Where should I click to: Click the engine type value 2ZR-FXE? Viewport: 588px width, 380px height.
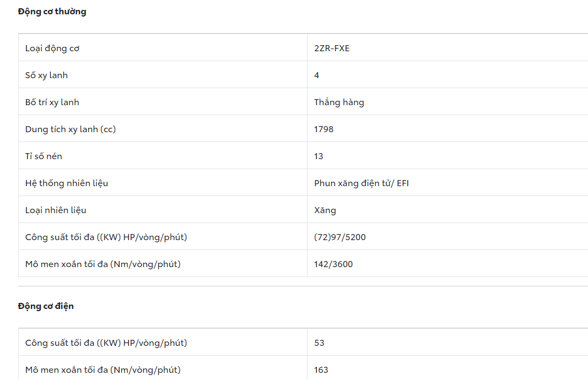[332, 48]
